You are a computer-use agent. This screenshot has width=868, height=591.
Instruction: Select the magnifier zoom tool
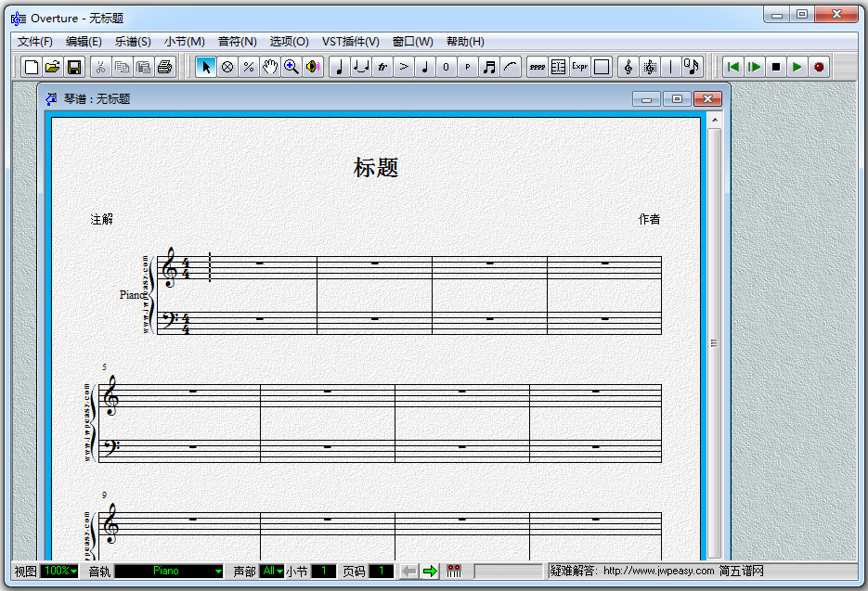tap(291, 67)
